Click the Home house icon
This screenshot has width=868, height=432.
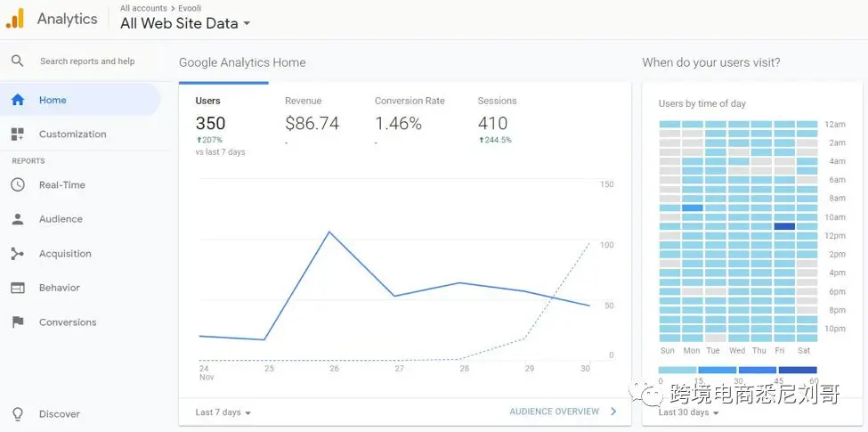[x=18, y=100]
